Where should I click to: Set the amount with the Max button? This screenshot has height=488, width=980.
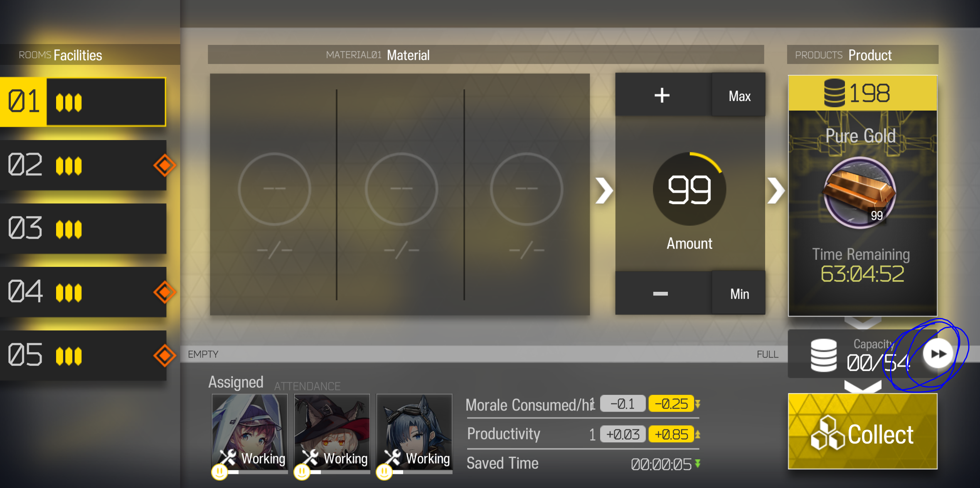[739, 96]
